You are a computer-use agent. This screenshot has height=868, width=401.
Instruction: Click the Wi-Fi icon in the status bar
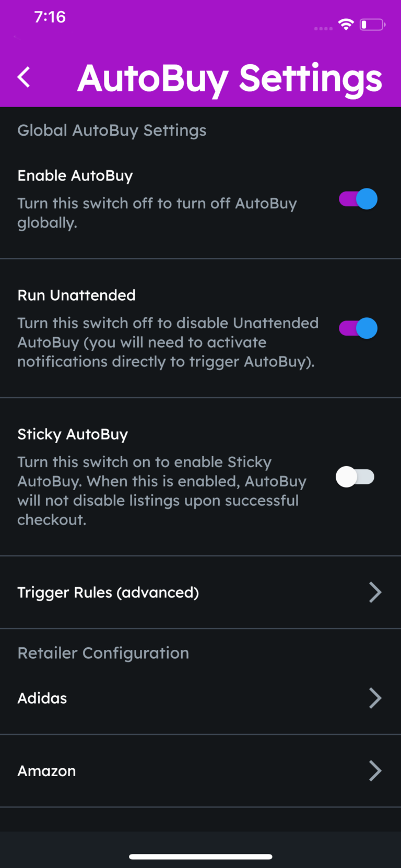[346, 24]
